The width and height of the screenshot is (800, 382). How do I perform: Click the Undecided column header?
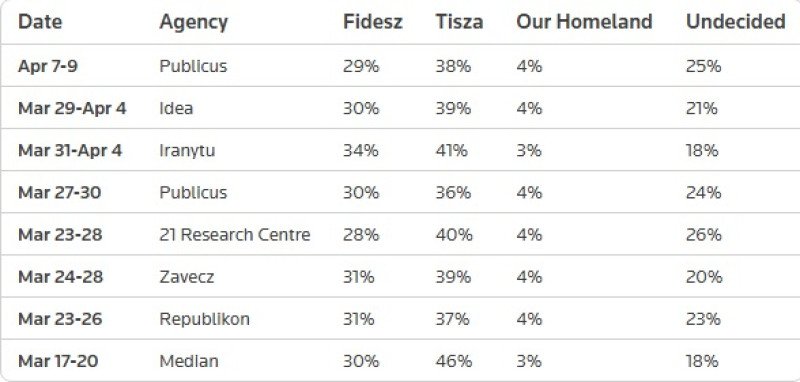click(x=735, y=22)
